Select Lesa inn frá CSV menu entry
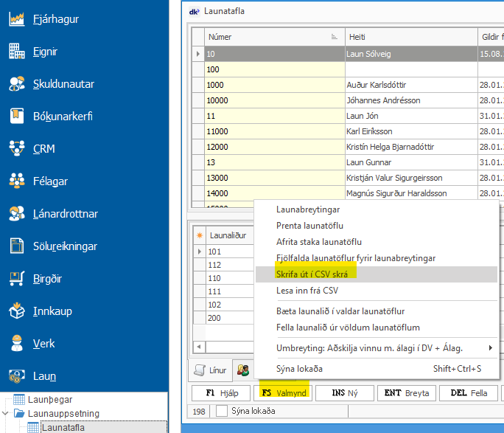The image size is (504, 433). tap(307, 290)
